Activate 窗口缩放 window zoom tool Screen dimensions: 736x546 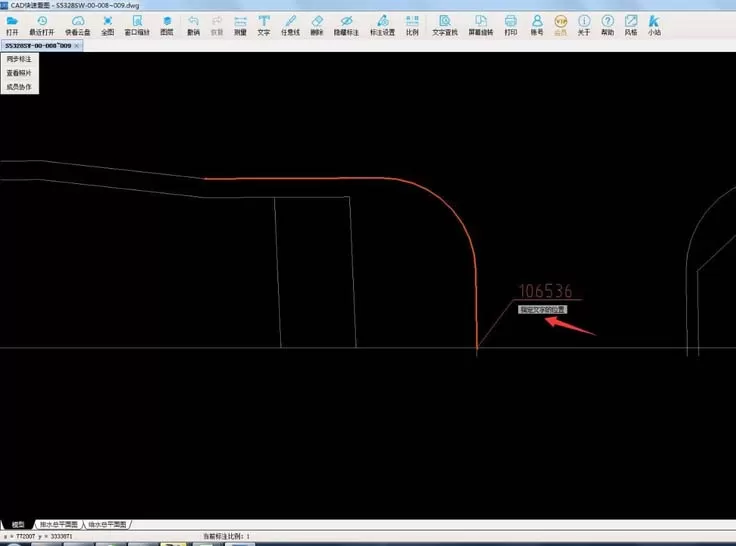pyautogui.click(x=137, y=25)
